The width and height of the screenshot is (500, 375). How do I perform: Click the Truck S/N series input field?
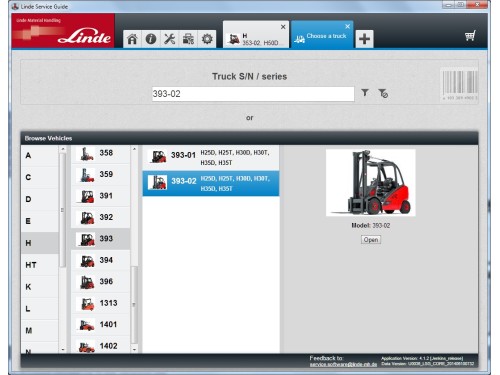(253, 94)
